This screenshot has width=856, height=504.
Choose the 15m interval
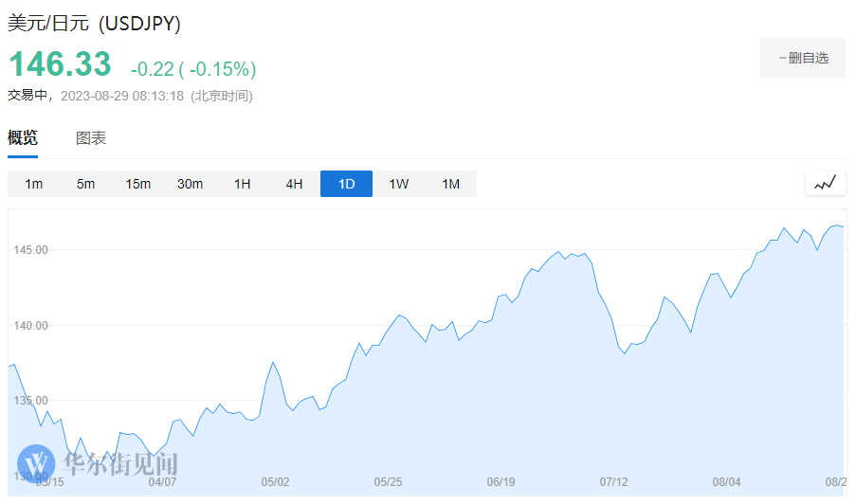click(x=138, y=184)
